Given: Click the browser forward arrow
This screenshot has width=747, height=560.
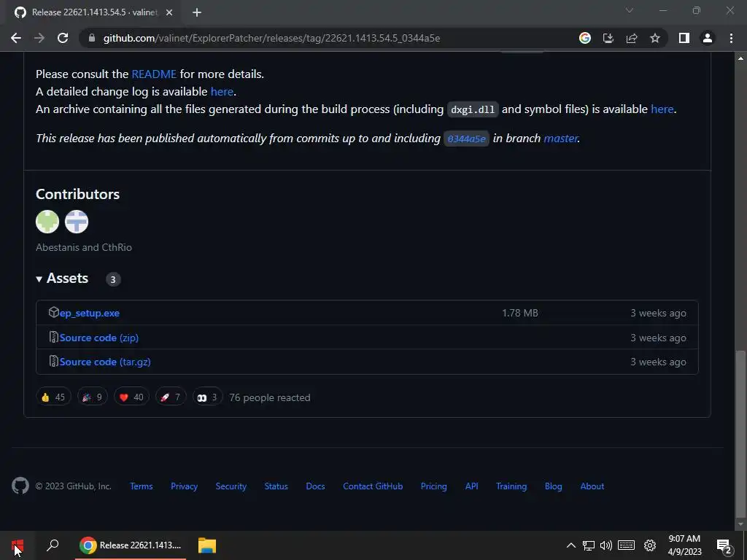Looking at the screenshot, I should (x=39, y=38).
